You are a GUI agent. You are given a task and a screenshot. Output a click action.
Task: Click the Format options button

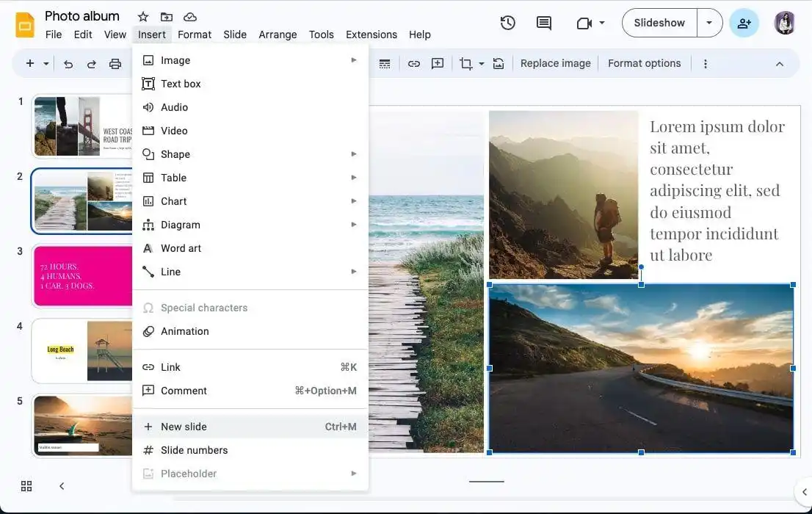644,63
